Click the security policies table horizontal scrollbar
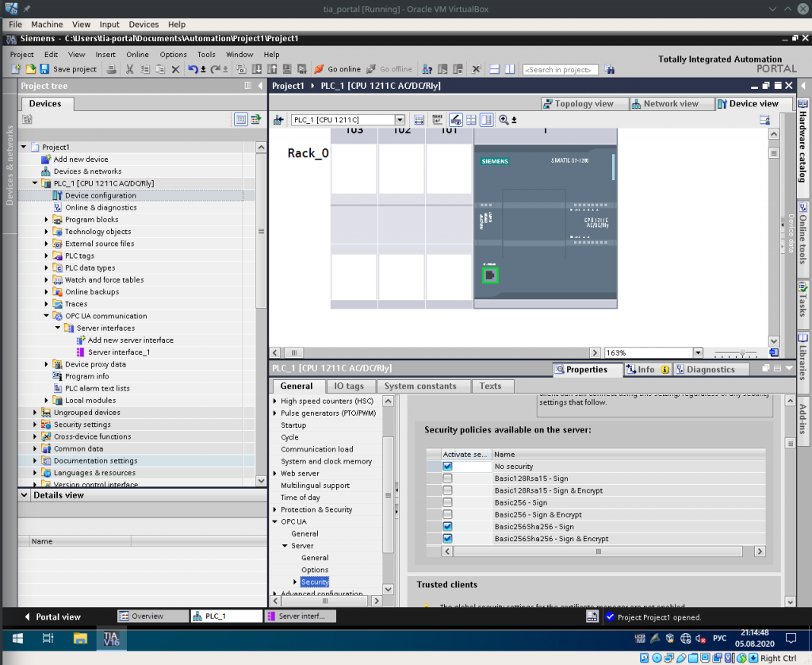The height and width of the screenshot is (665, 812). click(x=598, y=552)
